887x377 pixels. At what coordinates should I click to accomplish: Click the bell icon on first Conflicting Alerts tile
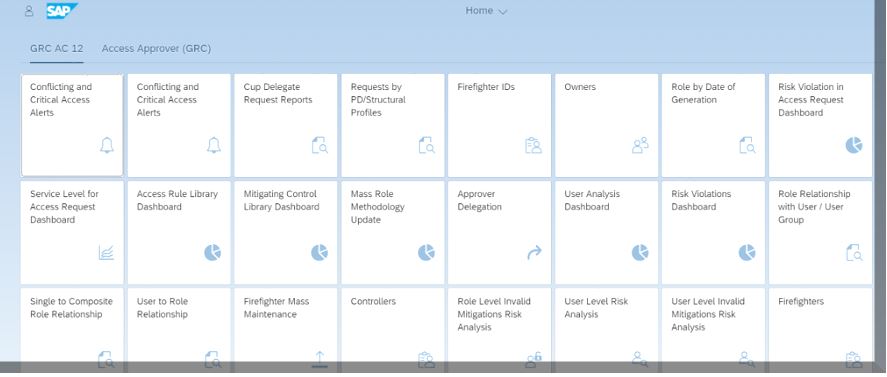[106, 145]
